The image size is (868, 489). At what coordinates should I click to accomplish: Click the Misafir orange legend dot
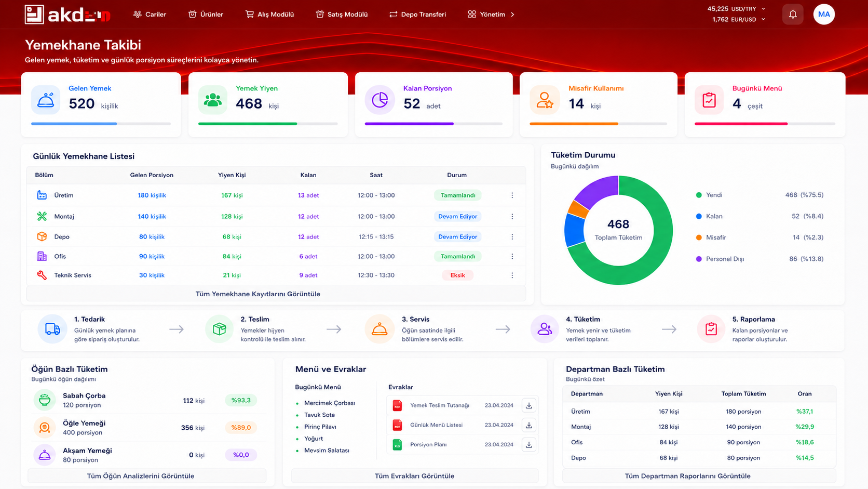(699, 237)
